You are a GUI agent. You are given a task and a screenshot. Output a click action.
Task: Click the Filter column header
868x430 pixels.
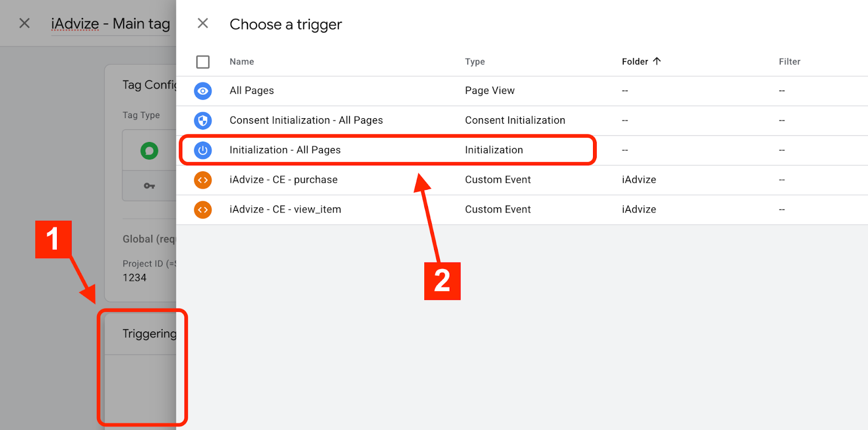[x=789, y=62]
